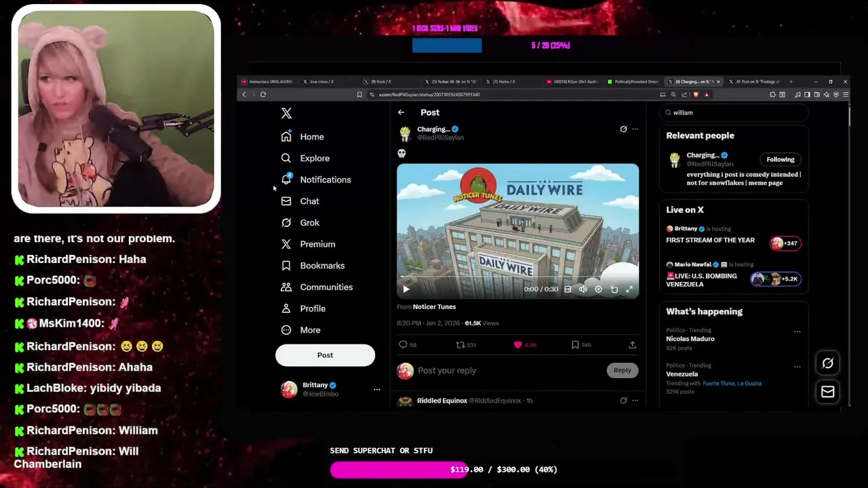
Task: Open the More menu in sidebar
Action: pos(300,330)
